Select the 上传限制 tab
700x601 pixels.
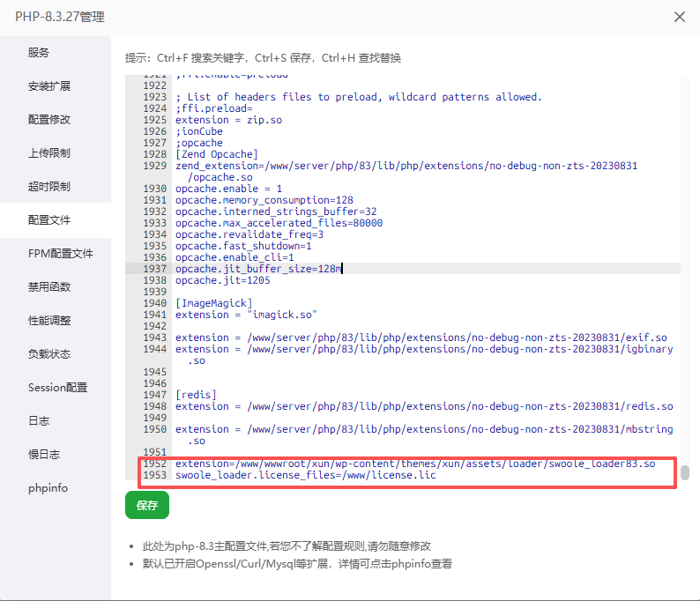pyautogui.click(x=49, y=153)
